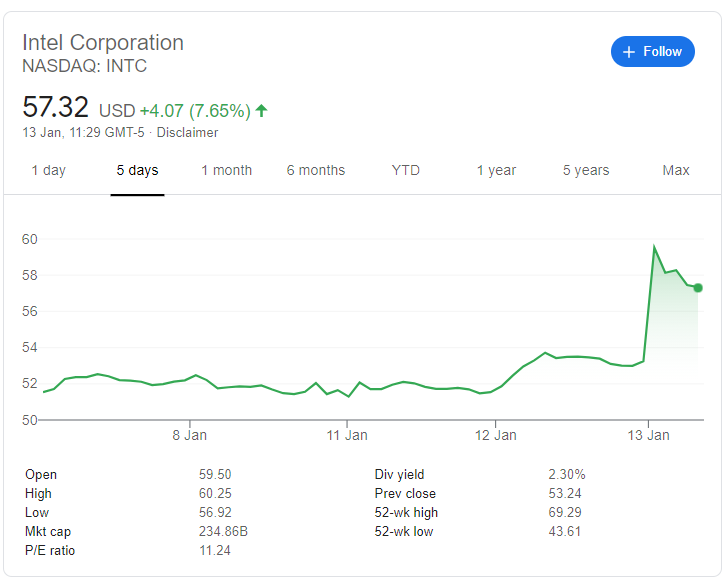Select the YTD tab

coord(406,170)
